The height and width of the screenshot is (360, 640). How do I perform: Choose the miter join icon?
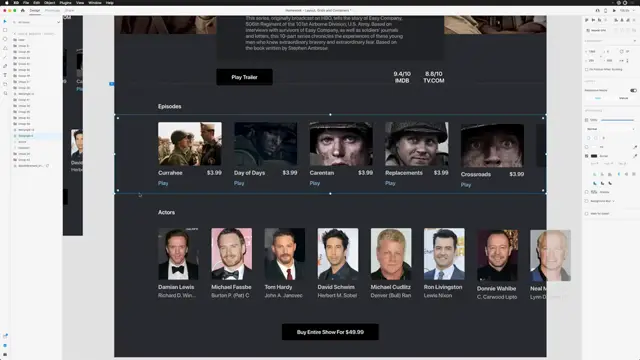click(x=595, y=183)
